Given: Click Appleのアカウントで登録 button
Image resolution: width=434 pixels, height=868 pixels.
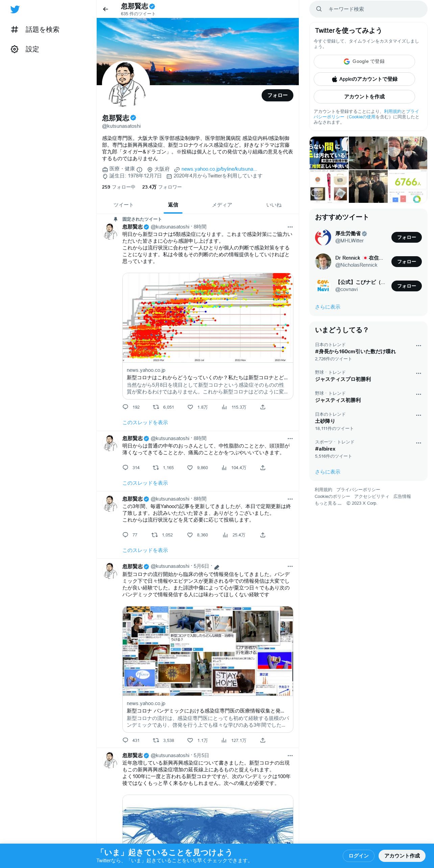Looking at the screenshot, I should (x=364, y=79).
